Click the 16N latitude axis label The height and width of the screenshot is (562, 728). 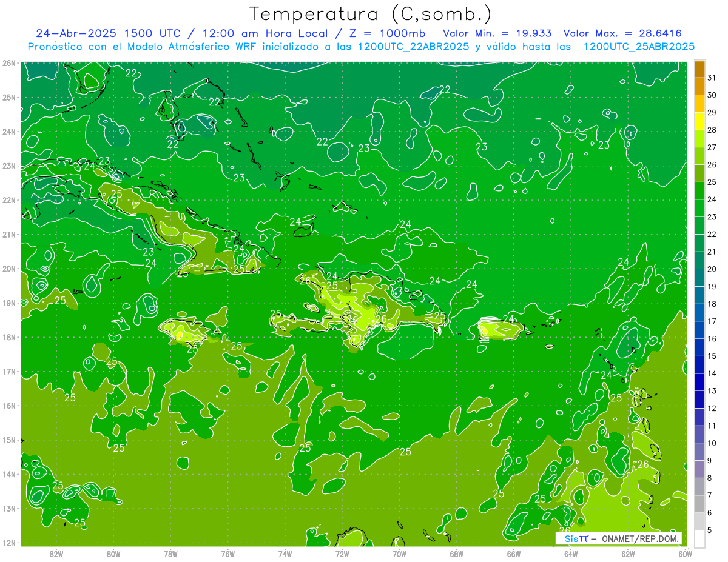pos(8,406)
